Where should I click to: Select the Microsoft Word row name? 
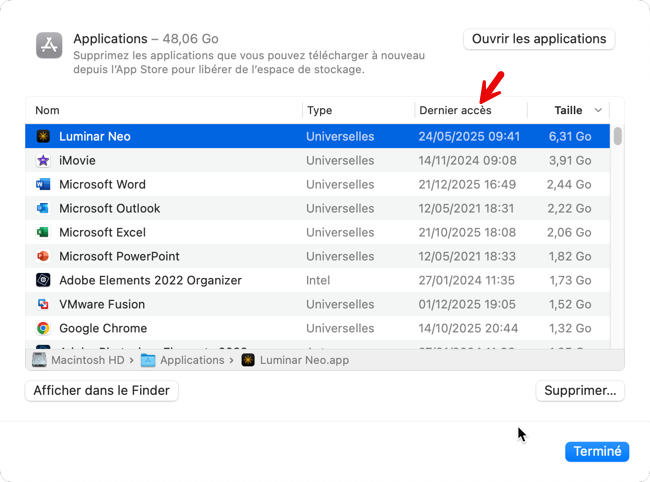point(102,184)
